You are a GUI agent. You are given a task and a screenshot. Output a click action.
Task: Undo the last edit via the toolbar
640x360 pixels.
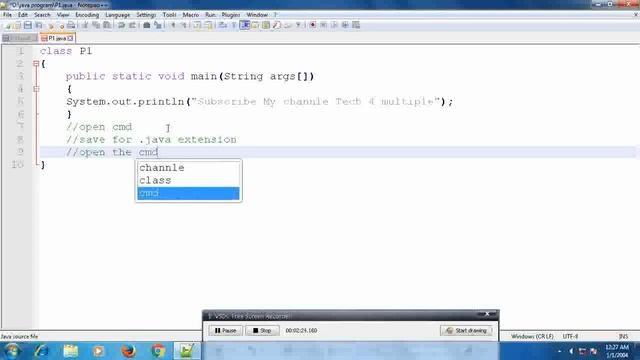click(x=121, y=25)
